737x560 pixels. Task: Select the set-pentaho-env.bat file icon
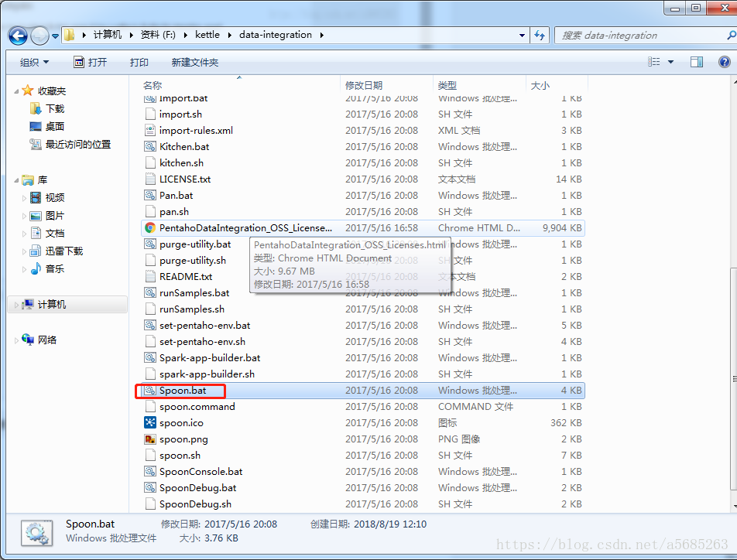point(150,325)
